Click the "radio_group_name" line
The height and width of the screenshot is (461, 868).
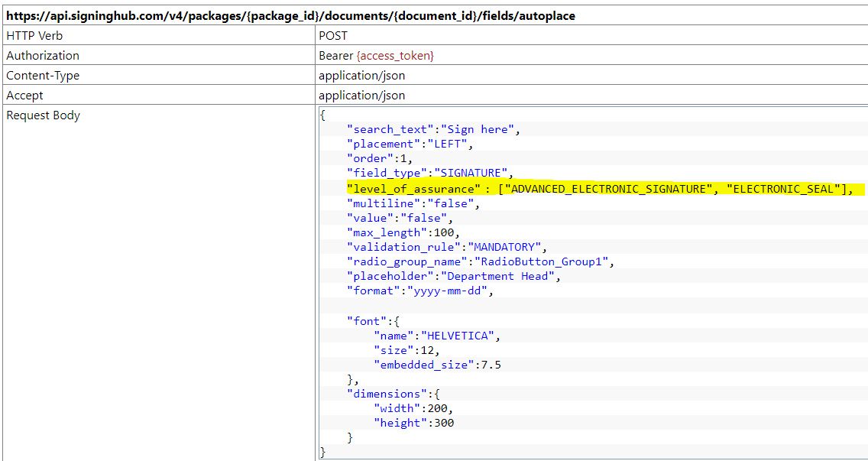[481, 261]
